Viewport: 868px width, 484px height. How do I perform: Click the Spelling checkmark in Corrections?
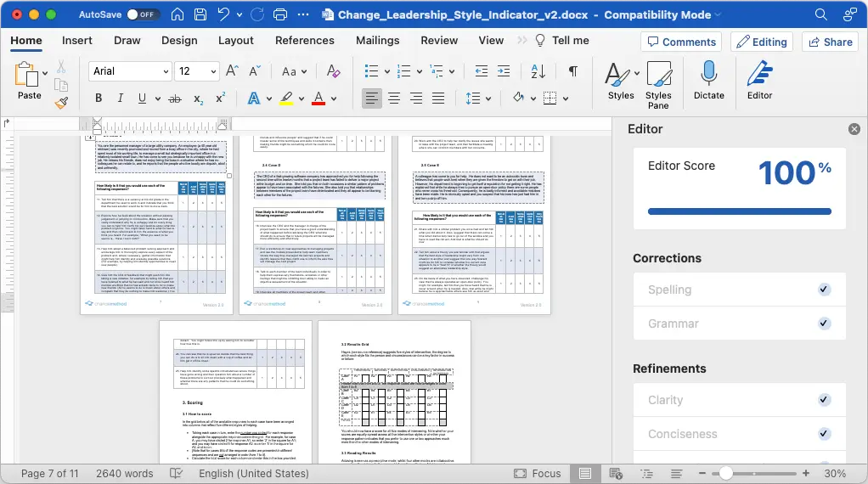point(824,290)
